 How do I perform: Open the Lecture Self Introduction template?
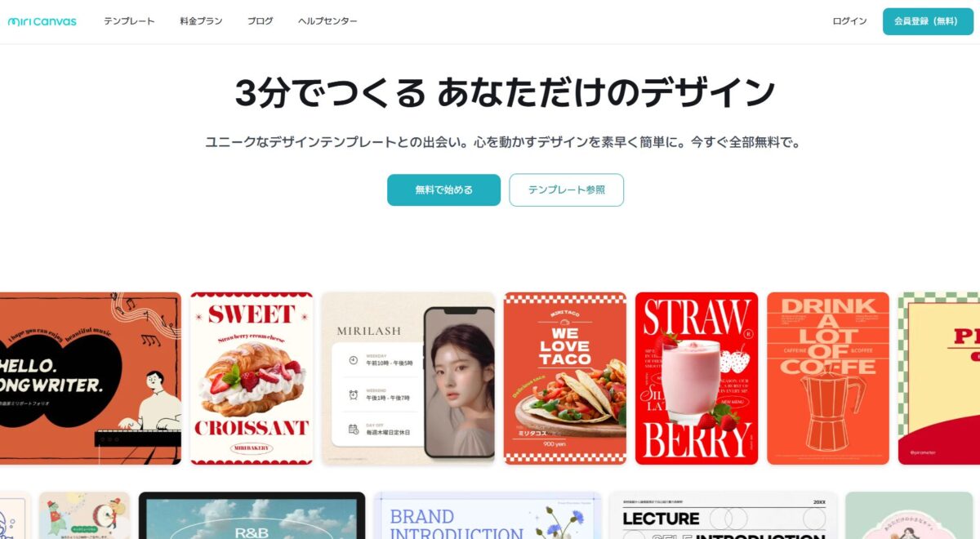(723, 515)
